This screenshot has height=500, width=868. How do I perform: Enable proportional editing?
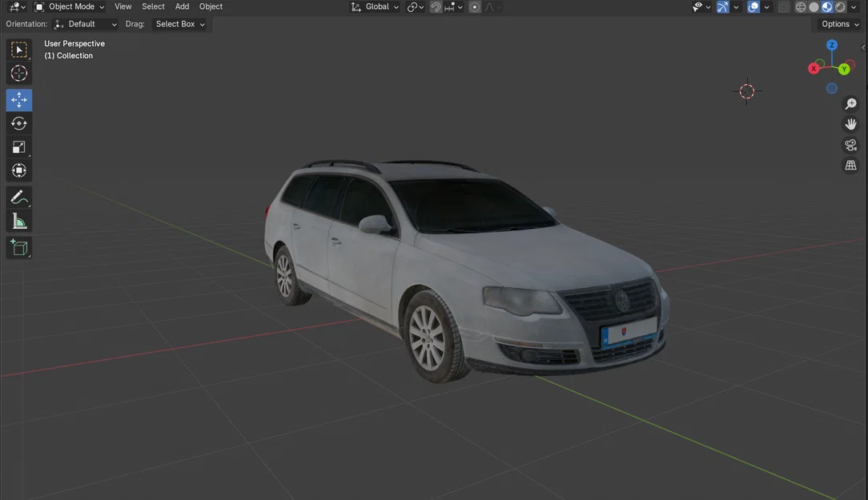tap(476, 6)
